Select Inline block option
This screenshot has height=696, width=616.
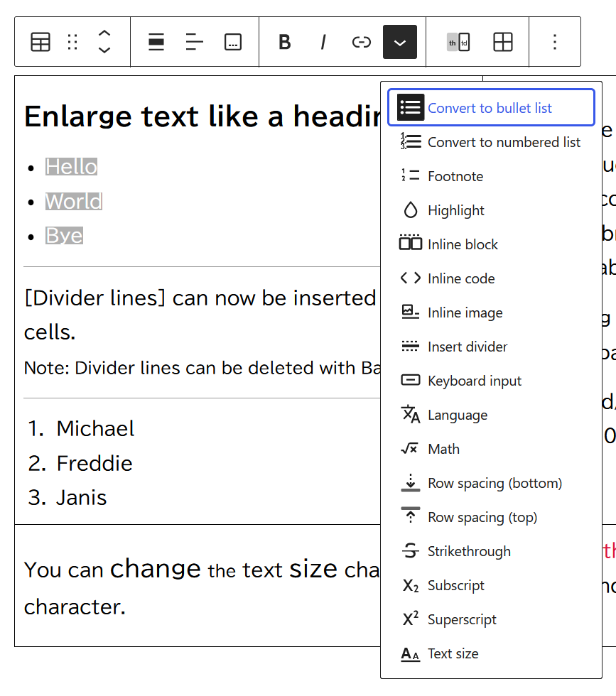(491, 244)
